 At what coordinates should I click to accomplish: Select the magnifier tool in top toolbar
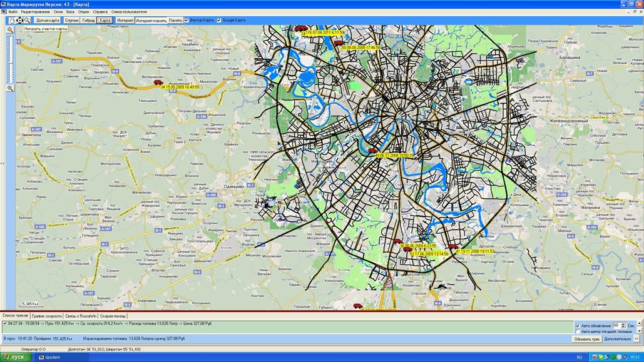pyautogui.click(x=27, y=20)
